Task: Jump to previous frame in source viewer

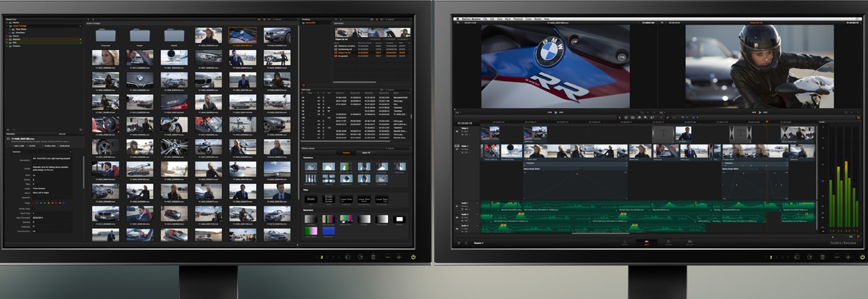Action: 549,112
